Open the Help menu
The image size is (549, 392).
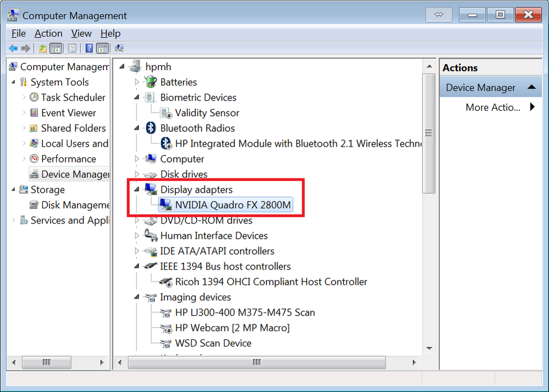110,33
